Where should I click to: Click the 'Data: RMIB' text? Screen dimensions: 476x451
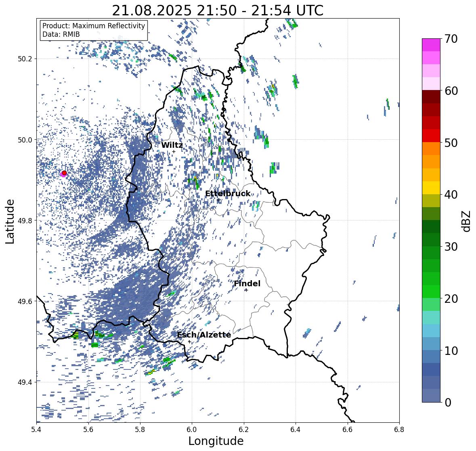pyautogui.click(x=61, y=34)
